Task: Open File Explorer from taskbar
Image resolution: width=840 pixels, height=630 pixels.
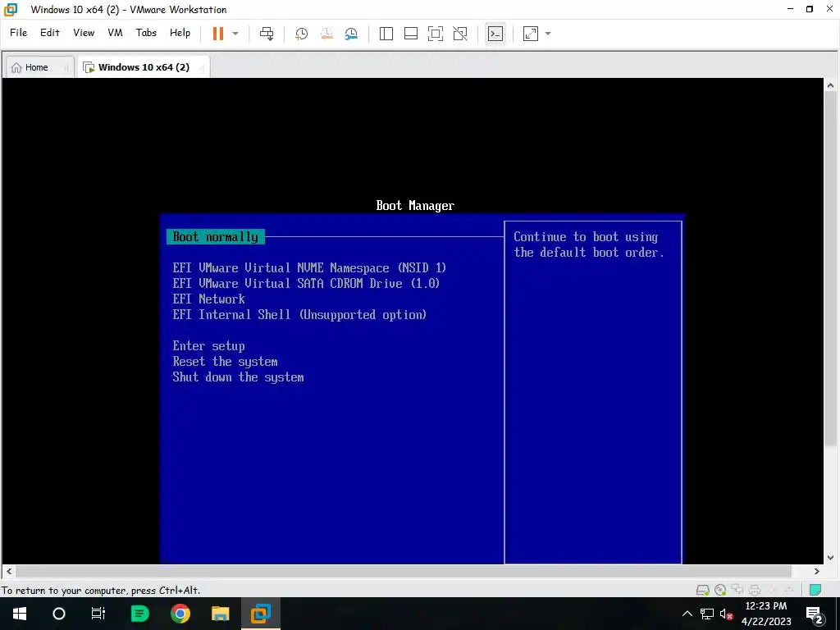Action: pos(220,614)
